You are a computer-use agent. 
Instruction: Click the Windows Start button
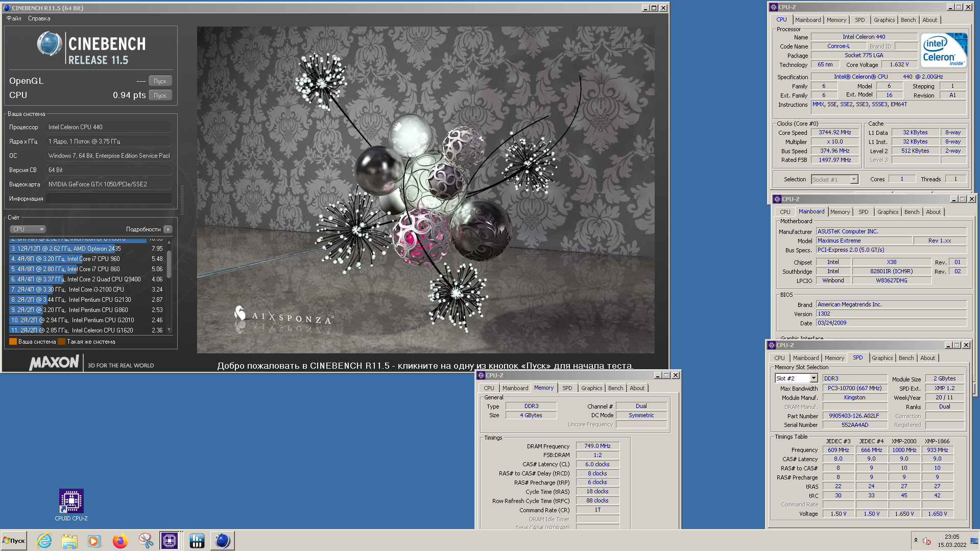point(14,541)
